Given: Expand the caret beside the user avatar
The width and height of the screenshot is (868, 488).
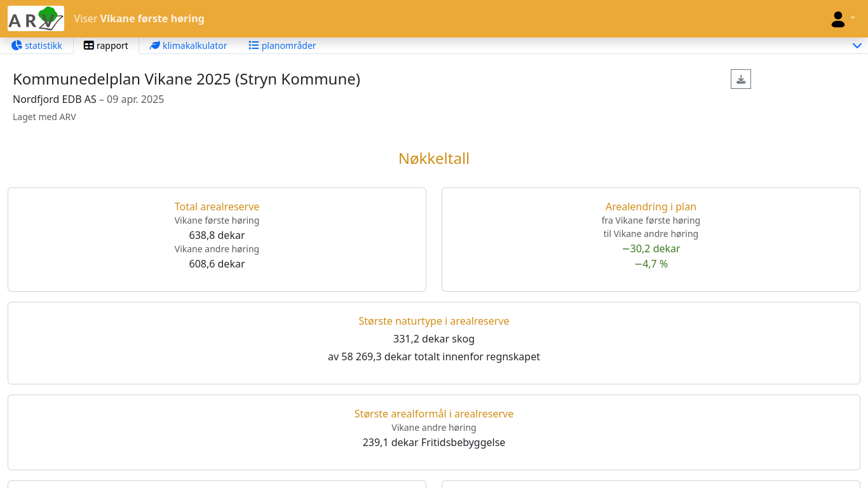Looking at the screenshot, I should (x=853, y=18).
